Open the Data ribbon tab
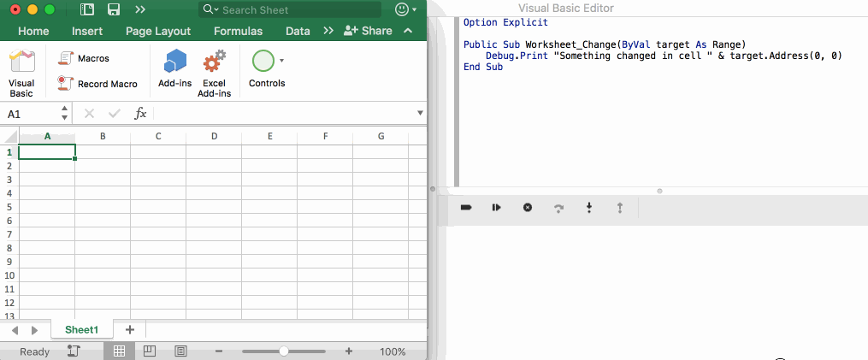 click(x=298, y=31)
